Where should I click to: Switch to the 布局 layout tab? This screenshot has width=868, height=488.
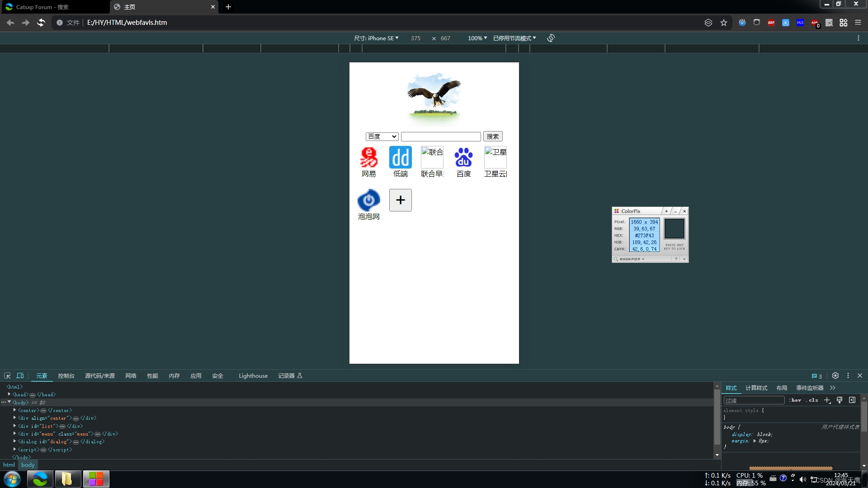click(x=782, y=388)
